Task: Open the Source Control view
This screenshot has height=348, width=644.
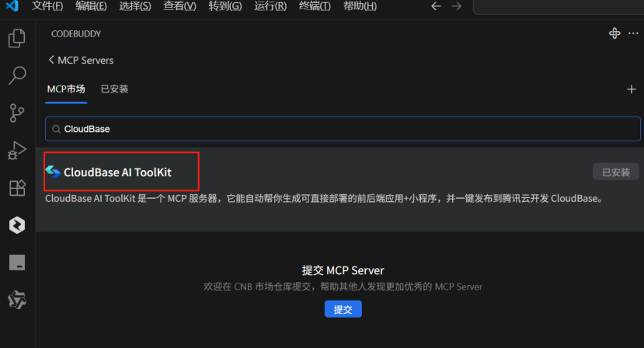Action: tap(17, 113)
